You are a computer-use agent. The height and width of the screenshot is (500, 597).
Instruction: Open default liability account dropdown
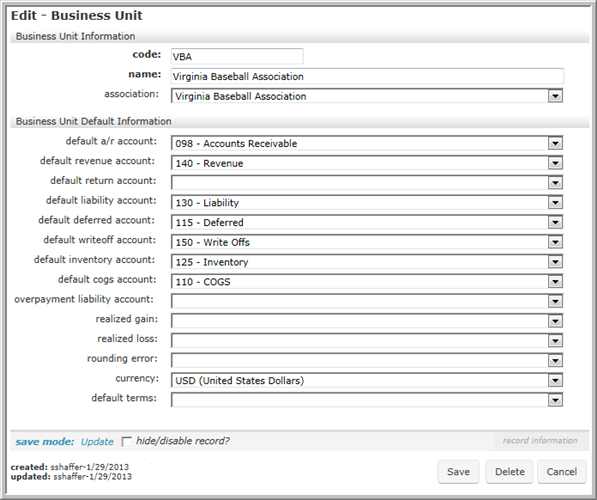pyautogui.click(x=555, y=203)
